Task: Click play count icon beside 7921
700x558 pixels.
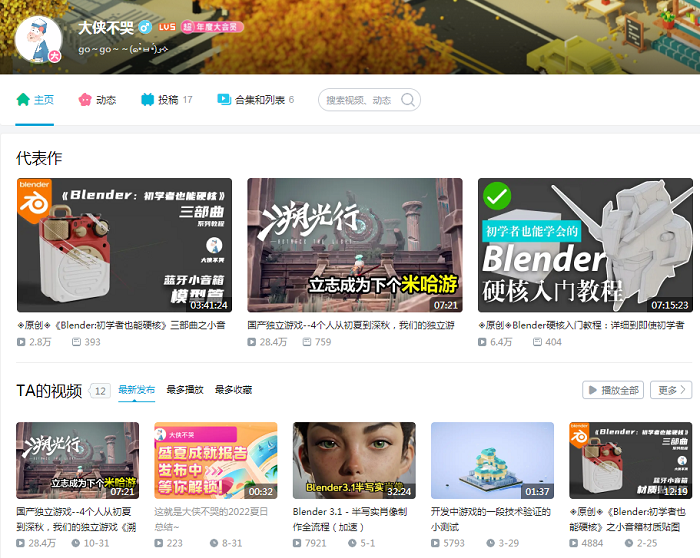Action: tap(297, 543)
